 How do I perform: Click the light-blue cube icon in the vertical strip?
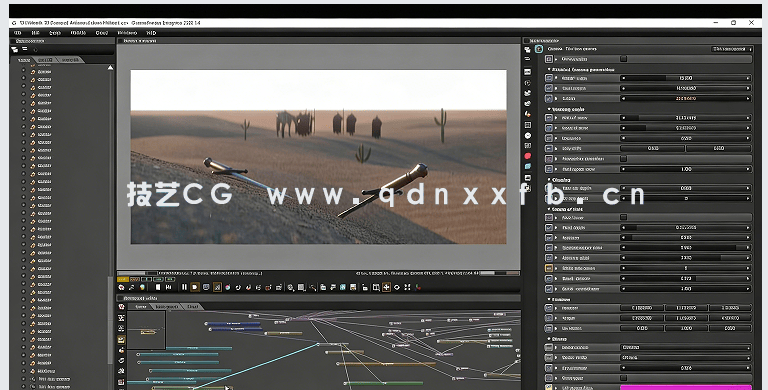528,167
